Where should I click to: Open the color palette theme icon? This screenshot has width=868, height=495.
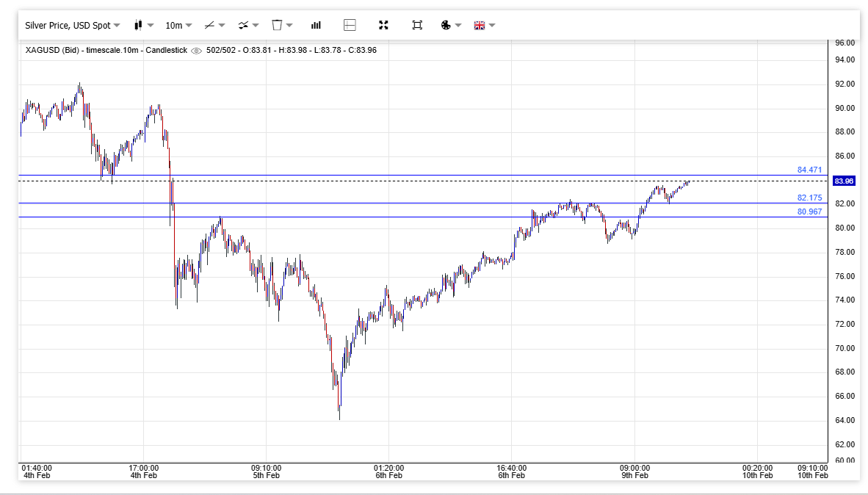[x=449, y=25]
